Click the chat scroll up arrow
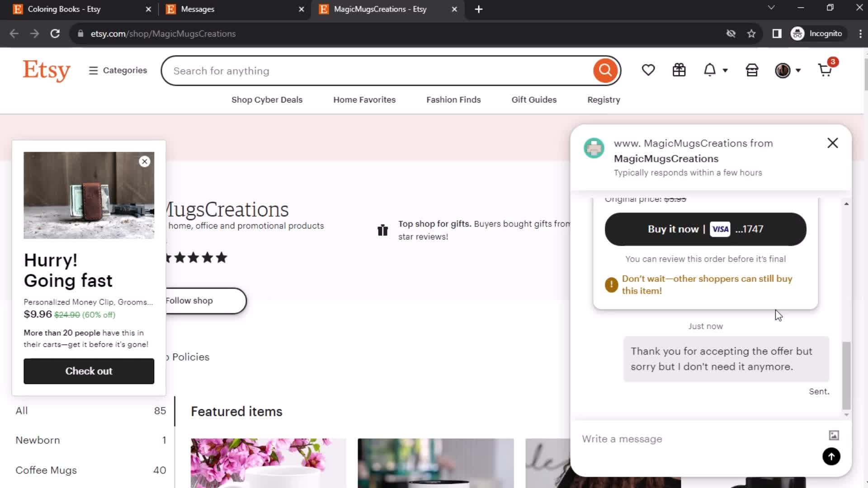The image size is (868, 488). click(846, 204)
